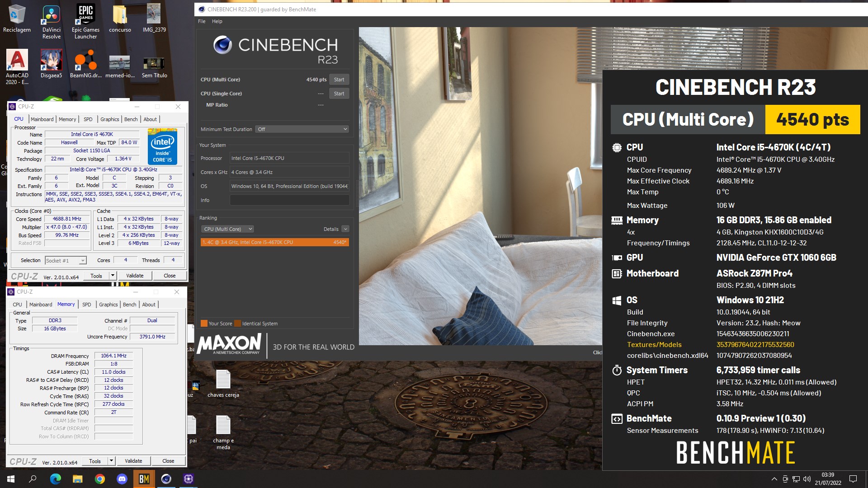Open Tools dropdown arrow in lower CPU-Z
This screenshot has height=488, width=868.
(112, 461)
